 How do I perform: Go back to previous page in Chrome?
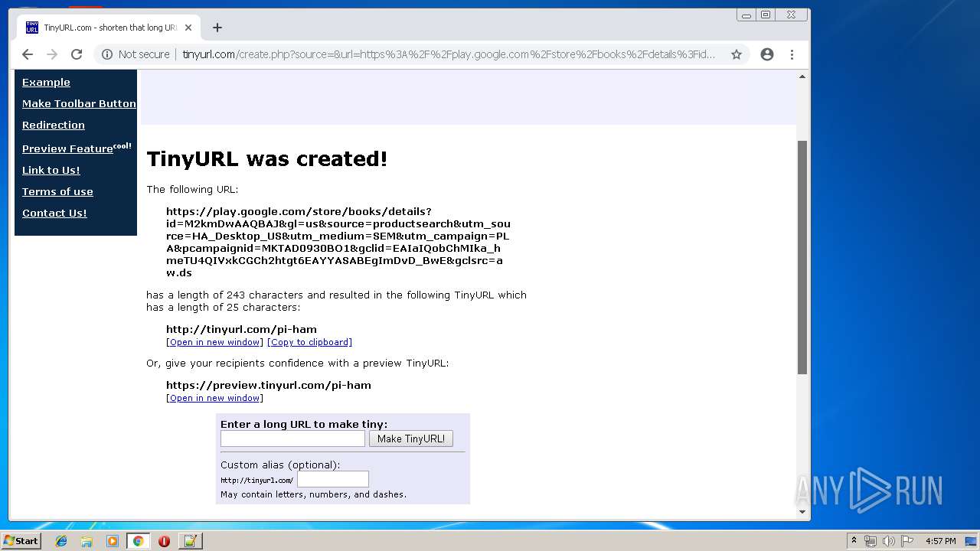click(x=28, y=54)
